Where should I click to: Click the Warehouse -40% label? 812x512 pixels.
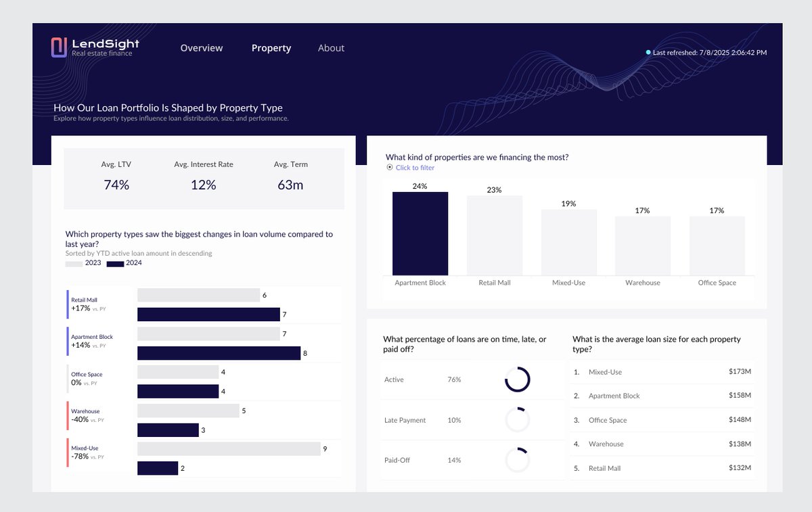[87, 415]
